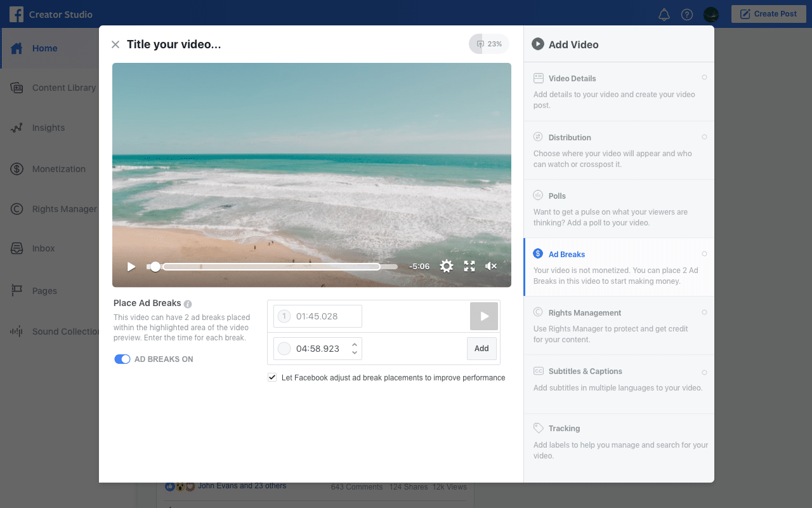Decrease the second ad break time
Image resolution: width=812 pixels, height=508 pixels.
pyautogui.click(x=355, y=352)
